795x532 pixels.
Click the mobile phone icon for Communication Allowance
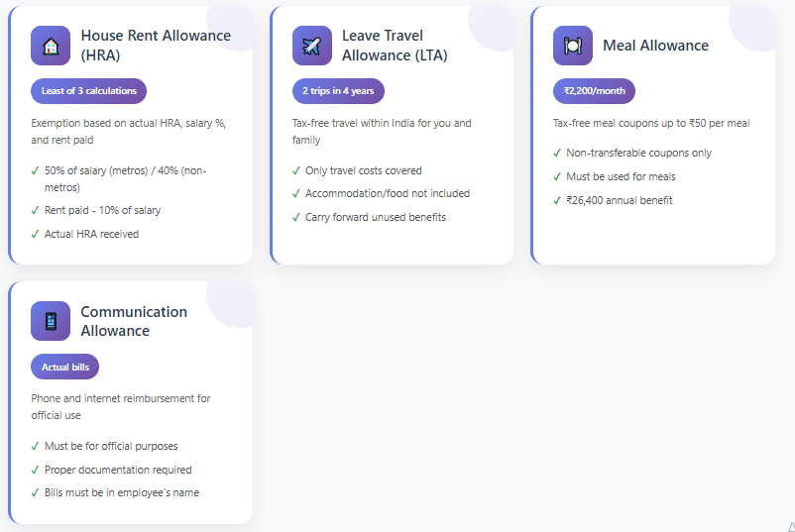(x=51, y=321)
